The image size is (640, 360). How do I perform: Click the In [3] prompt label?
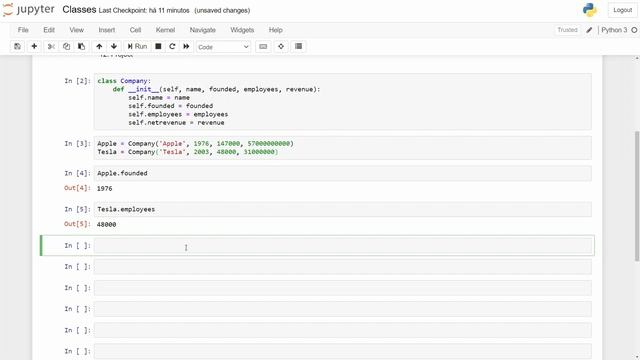(x=77, y=143)
